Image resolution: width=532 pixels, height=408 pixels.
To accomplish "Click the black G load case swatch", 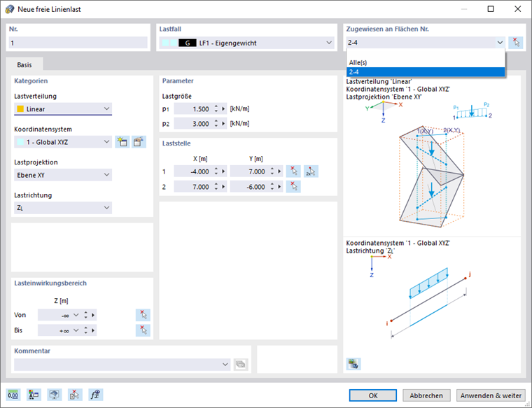I will (x=188, y=43).
